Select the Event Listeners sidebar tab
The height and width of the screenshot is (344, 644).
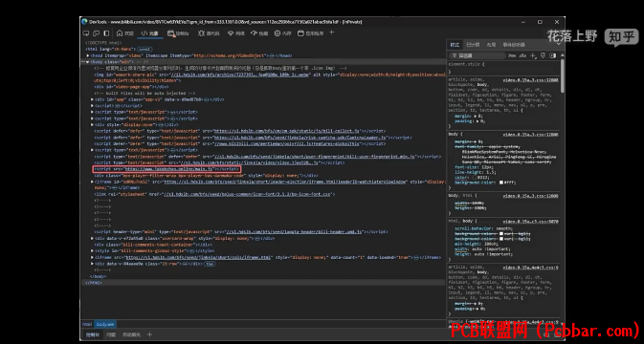(514, 45)
